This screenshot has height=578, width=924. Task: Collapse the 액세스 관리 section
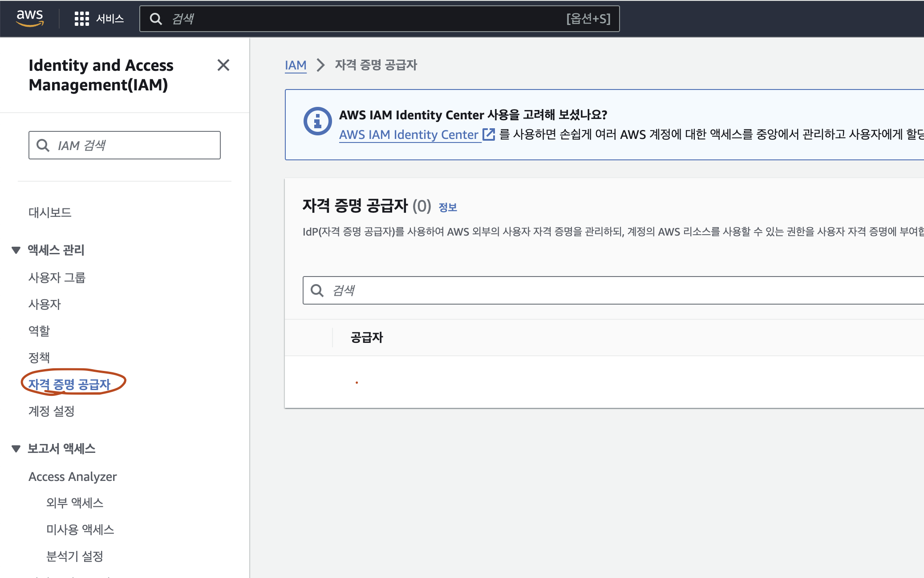[x=16, y=250]
